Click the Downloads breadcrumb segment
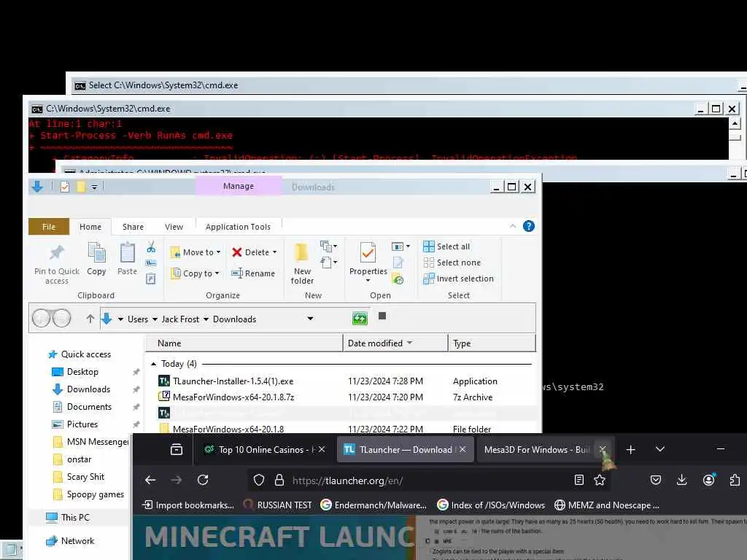Image resolution: width=747 pixels, height=560 pixels. pyautogui.click(x=234, y=319)
